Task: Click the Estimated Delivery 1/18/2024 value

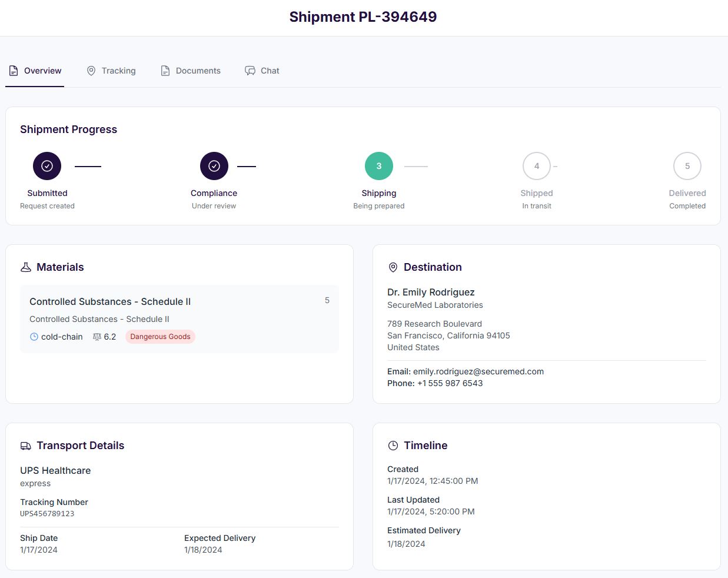Action: pos(406,544)
